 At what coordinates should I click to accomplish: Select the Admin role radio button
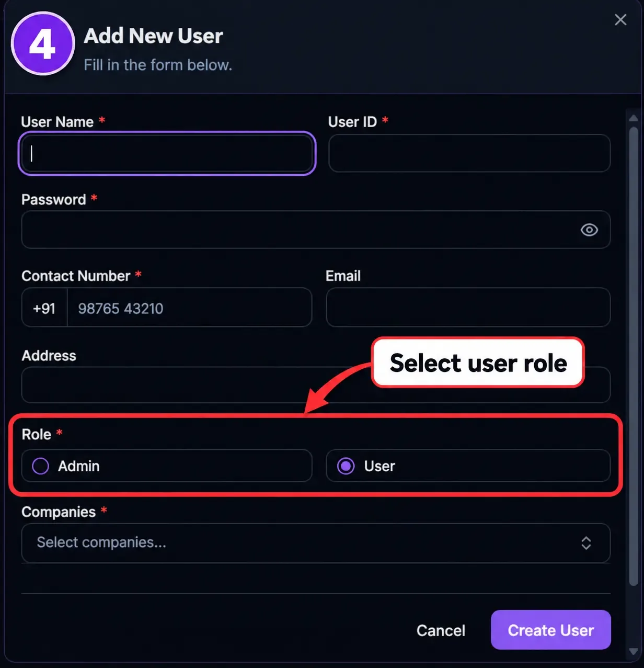tap(40, 466)
